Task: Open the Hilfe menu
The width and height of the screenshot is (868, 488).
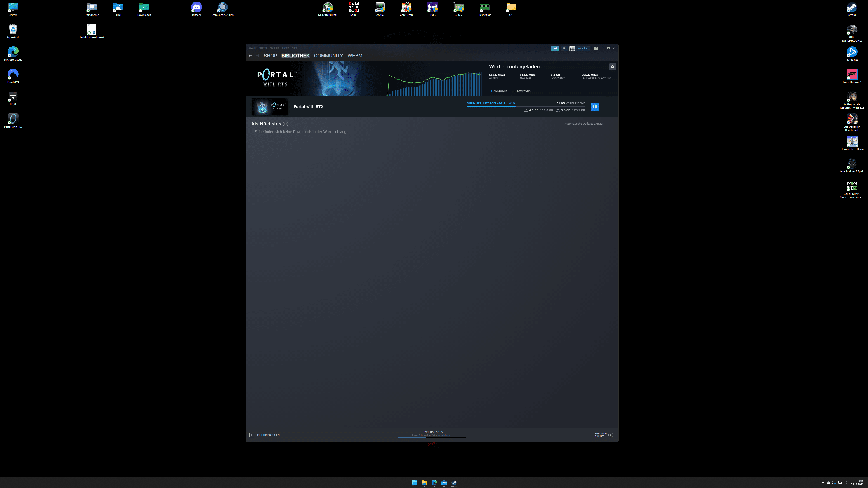Action: (294, 48)
